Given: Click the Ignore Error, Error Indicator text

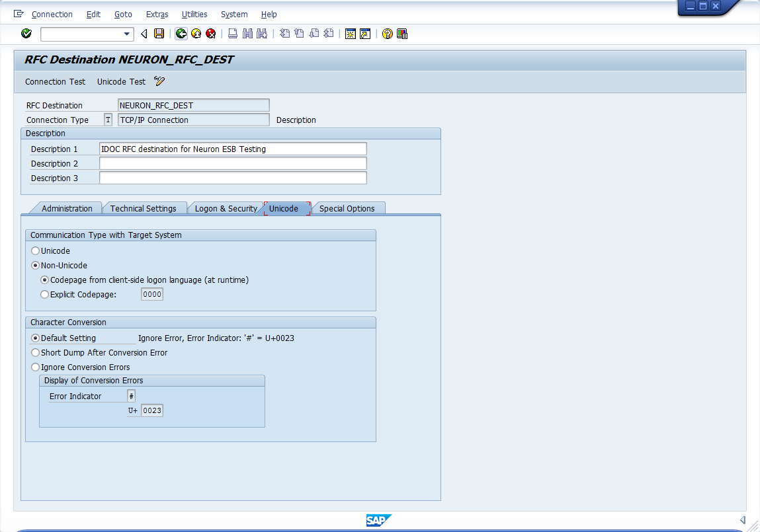Looking at the screenshot, I should point(216,338).
